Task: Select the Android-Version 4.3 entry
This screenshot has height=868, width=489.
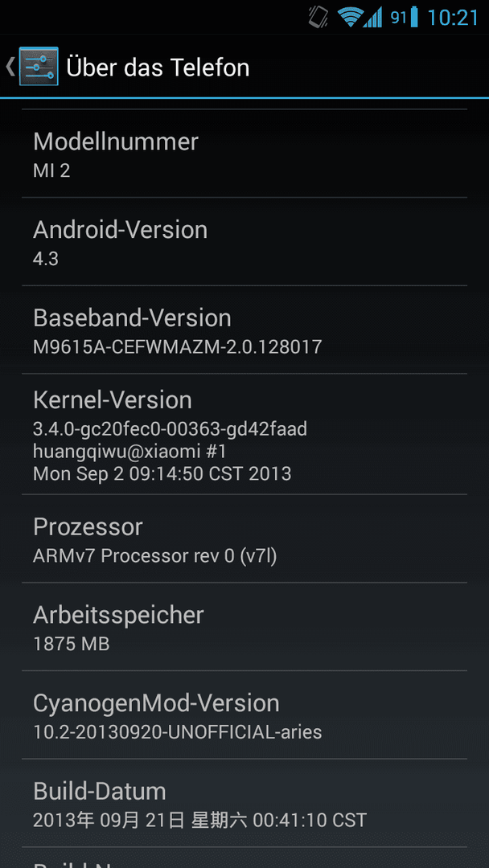Action: [x=244, y=242]
